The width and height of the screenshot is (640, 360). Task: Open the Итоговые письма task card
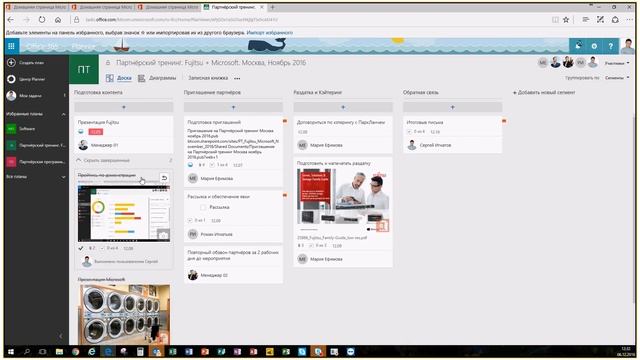[452, 135]
